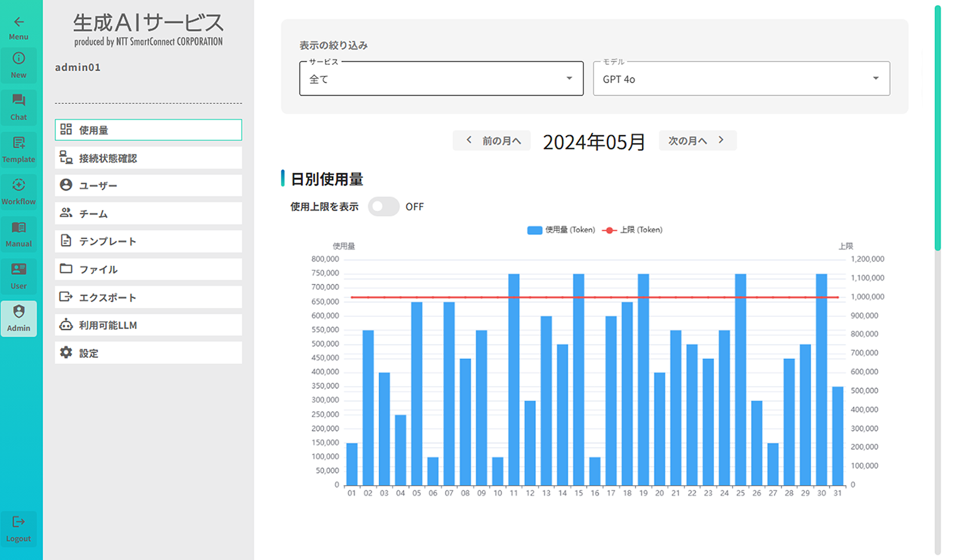Click the 接続状態確認 connection icon
Viewport: 957px width, 560px height.
(66, 157)
